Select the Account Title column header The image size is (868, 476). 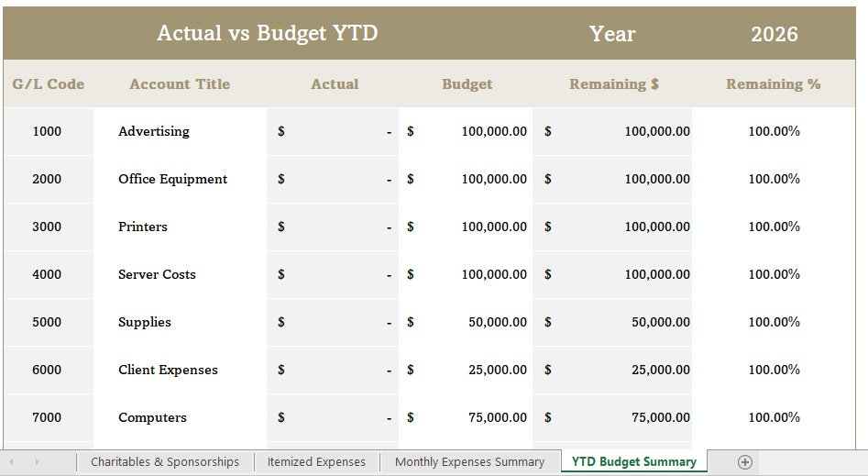(180, 83)
